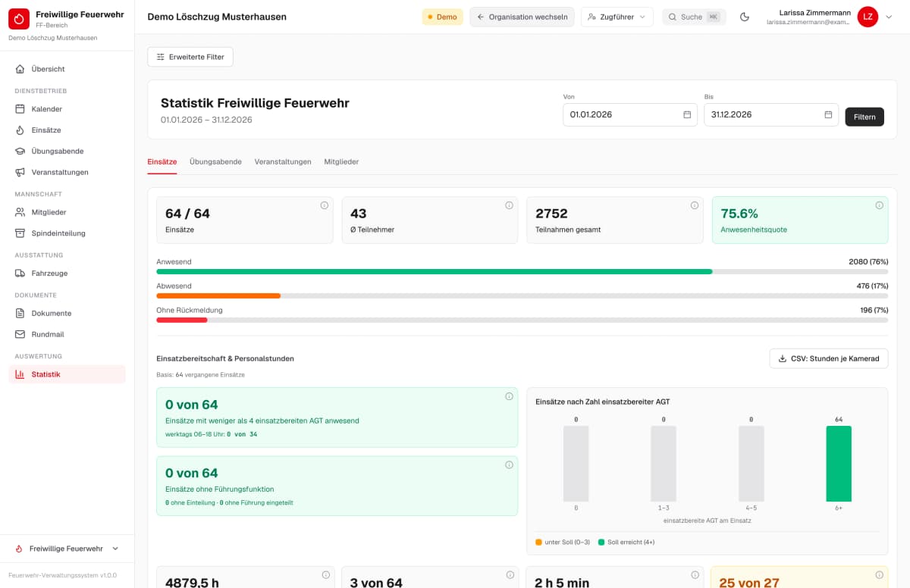Switch to the Übungsabende tab
The image size is (910, 588).
coord(215,161)
